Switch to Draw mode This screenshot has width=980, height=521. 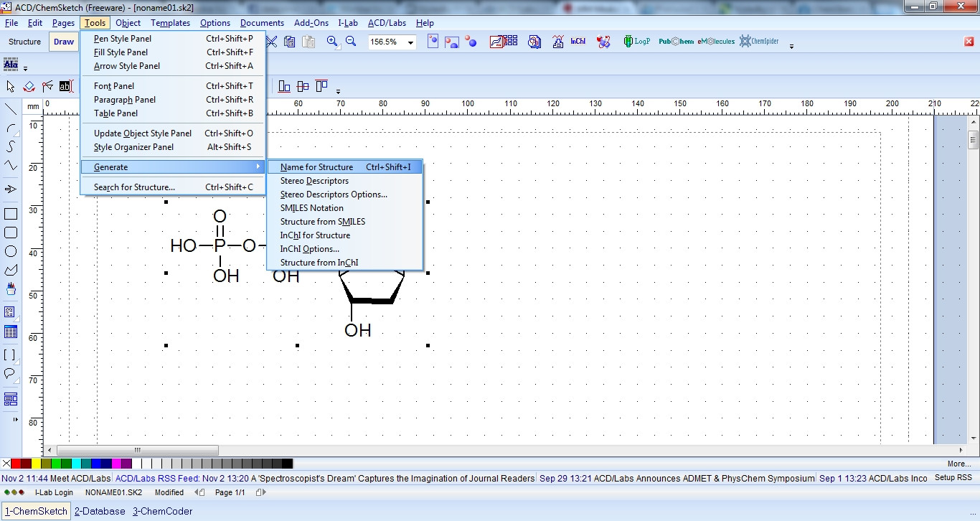pos(64,42)
